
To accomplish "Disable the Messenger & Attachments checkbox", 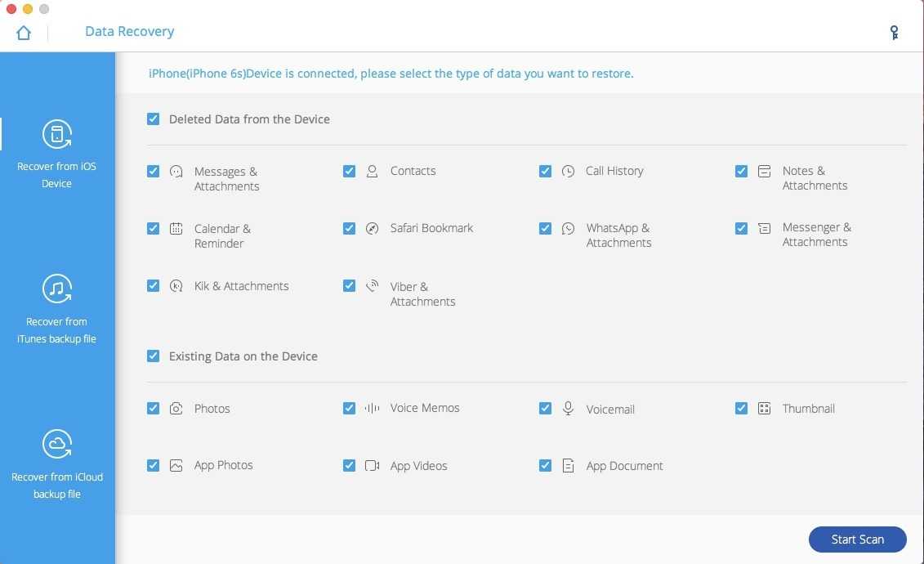I will click(x=742, y=229).
